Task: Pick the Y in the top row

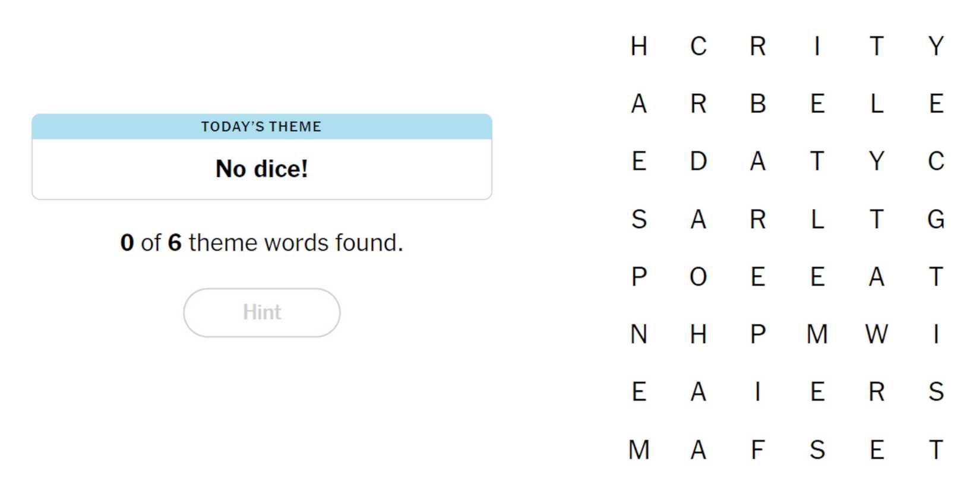Action: [935, 46]
